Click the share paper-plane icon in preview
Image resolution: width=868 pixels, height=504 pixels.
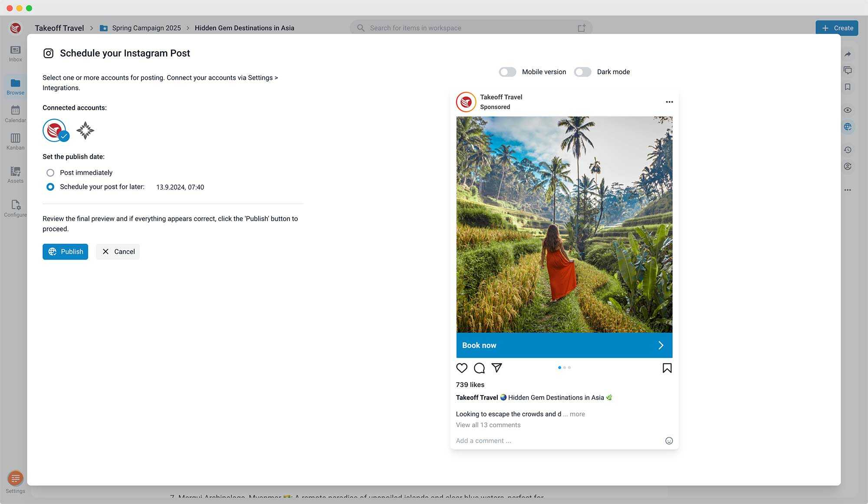coord(496,368)
